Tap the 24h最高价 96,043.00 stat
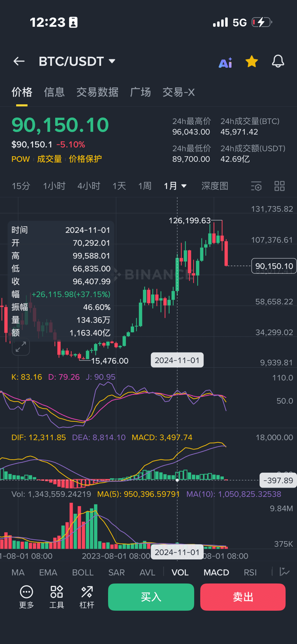The image size is (297, 644). tap(192, 127)
